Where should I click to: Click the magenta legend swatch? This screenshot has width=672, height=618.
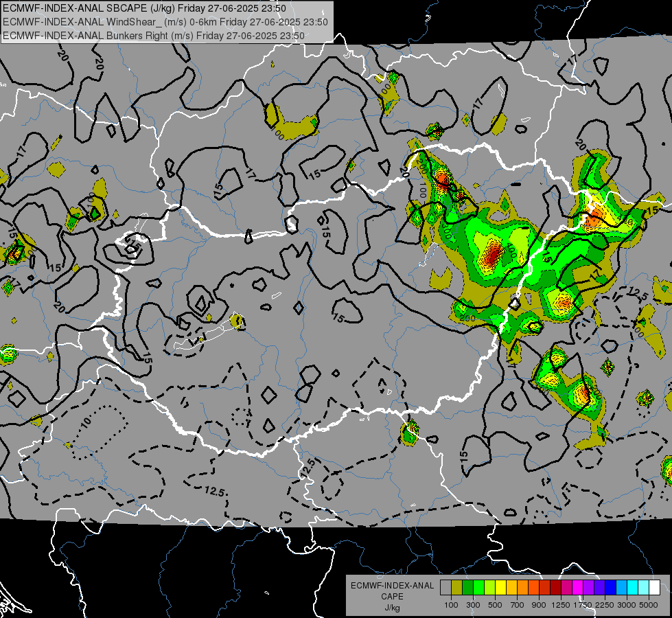[578, 588]
